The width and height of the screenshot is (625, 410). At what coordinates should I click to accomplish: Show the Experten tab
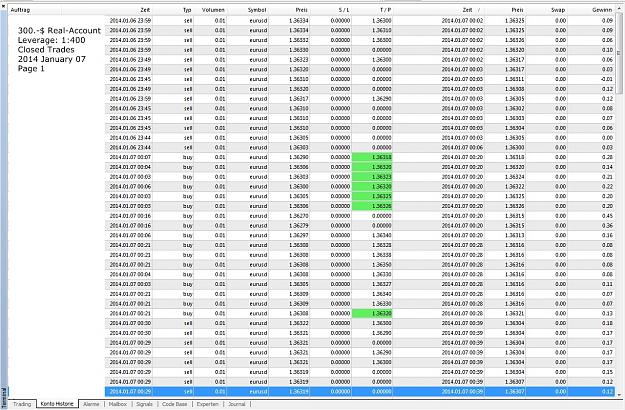pyautogui.click(x=208, y=404)
